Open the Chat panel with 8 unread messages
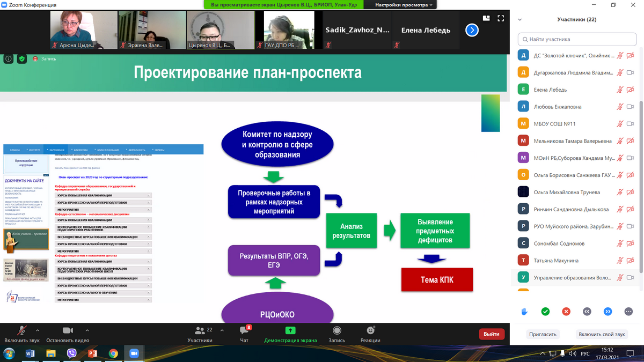644x362 pixels. (x=244, y=331)
